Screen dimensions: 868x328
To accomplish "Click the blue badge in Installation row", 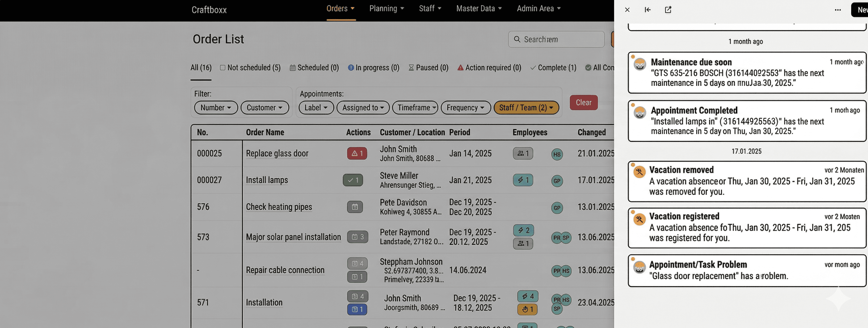I will click(x=357, y=309).
